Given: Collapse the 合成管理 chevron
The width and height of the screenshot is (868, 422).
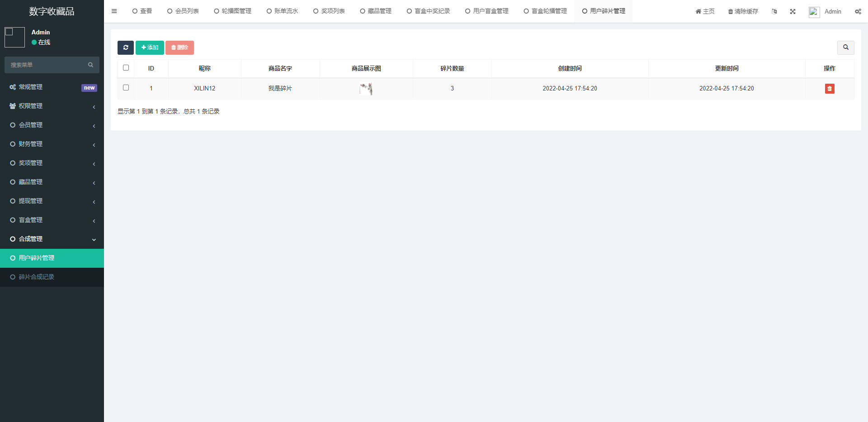Looking at the screenshot, I should [x=94, y=240].
